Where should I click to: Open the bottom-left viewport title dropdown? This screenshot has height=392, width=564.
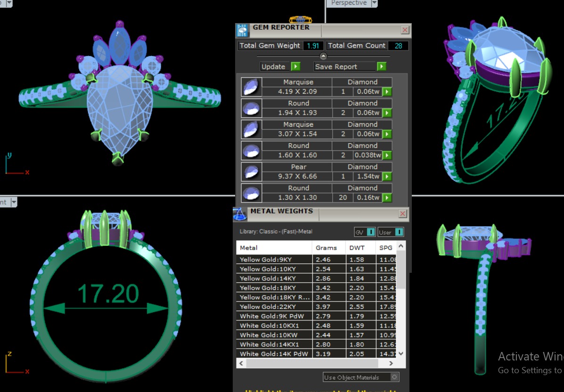(x=14, y=202)
